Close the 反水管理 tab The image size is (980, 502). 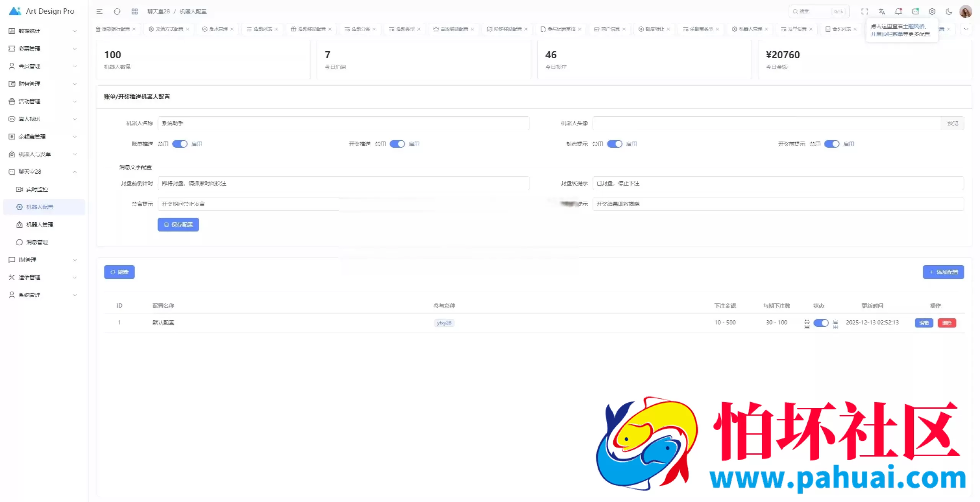click(232, 29)
